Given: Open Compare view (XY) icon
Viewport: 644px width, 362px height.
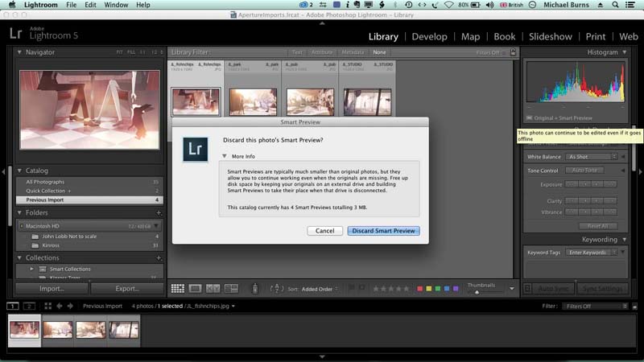Looking at the screenshot, I should pos(213,289).
